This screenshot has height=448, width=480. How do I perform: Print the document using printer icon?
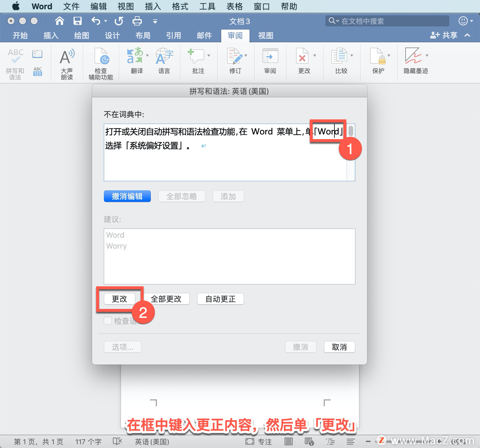[x=137, y=21]
